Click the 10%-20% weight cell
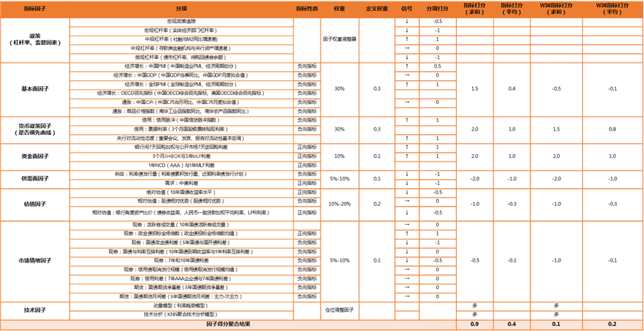 tap(339, 204)
